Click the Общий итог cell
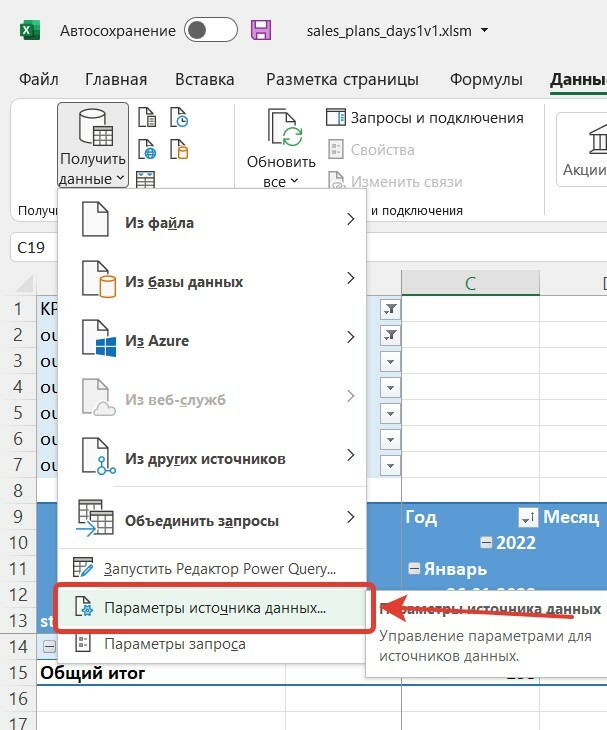Image resolution: width=607 pixels, height=730 pixels. pos(161,673)
